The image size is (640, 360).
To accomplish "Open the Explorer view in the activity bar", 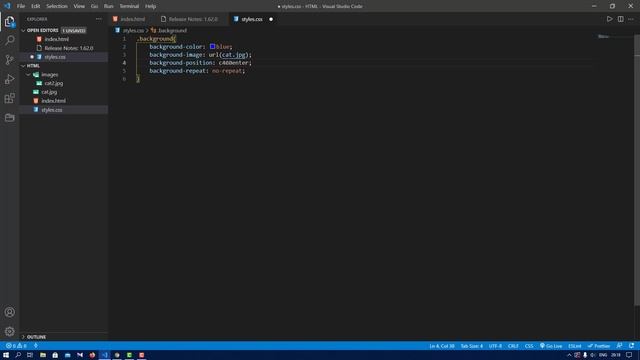I will pyautogui.click(x=9, y=21).
